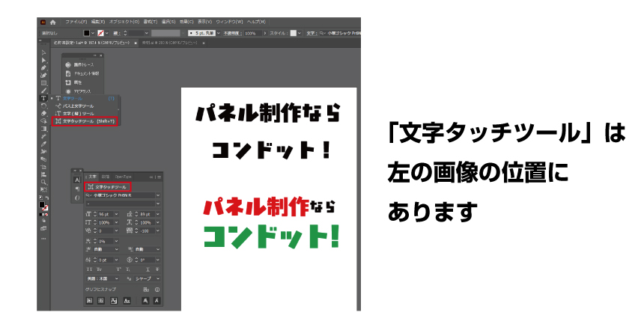Screen dimensions: 644x327
Task: Select the Type tool in the toolbar
Action: coord(43,98)
